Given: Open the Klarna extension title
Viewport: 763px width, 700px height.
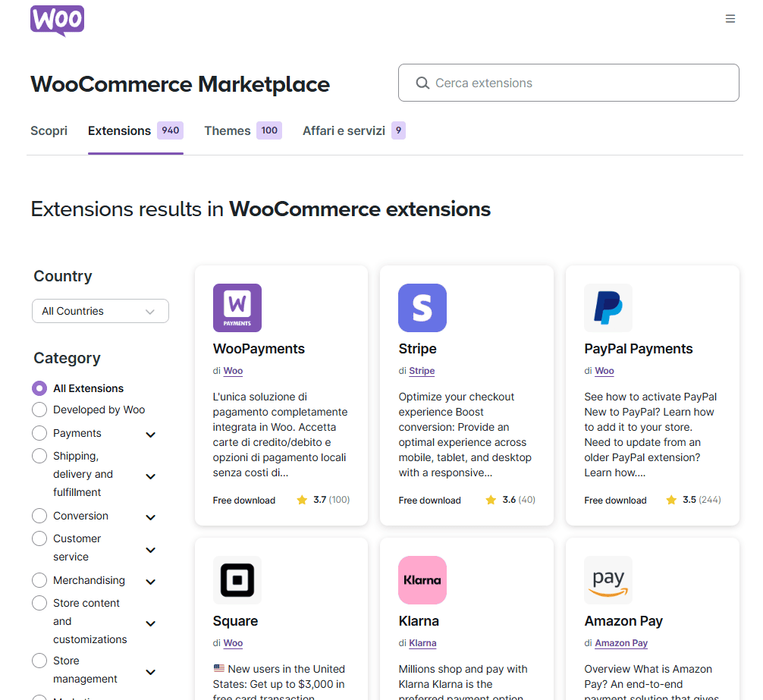Looking at the screenshot, I should click(419, 621).
